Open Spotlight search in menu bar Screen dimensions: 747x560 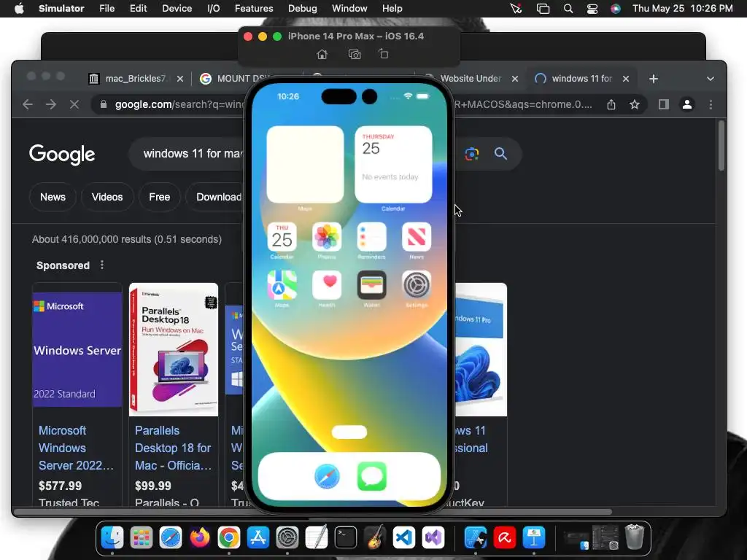pos(568,9)
